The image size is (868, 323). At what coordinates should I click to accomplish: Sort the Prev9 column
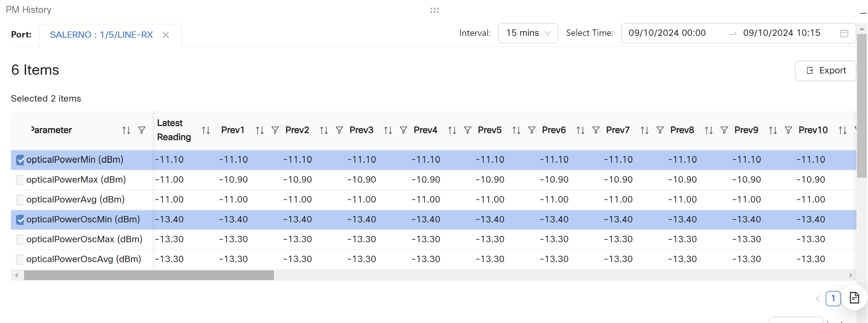point(773,130)
